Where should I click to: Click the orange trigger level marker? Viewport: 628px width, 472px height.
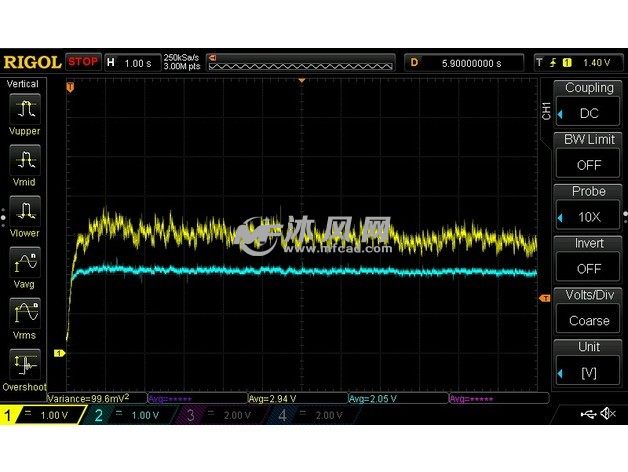[x=544, y=298]
